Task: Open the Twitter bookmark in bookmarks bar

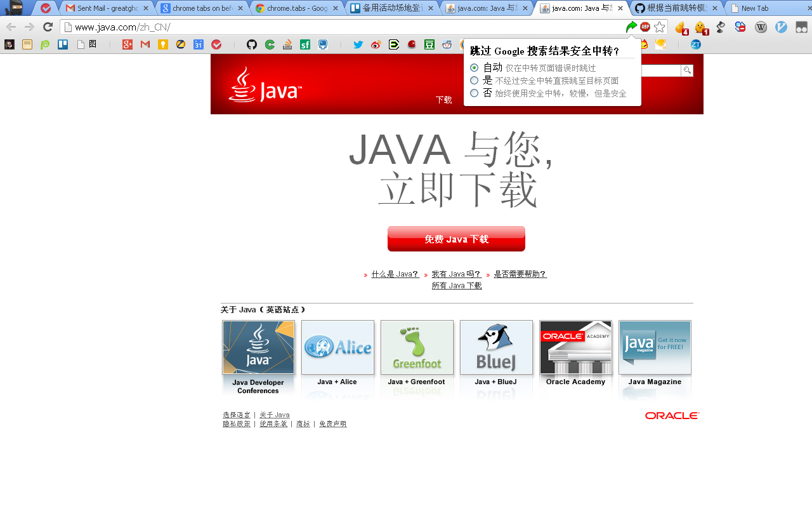Action: click(x=358, y=44)
